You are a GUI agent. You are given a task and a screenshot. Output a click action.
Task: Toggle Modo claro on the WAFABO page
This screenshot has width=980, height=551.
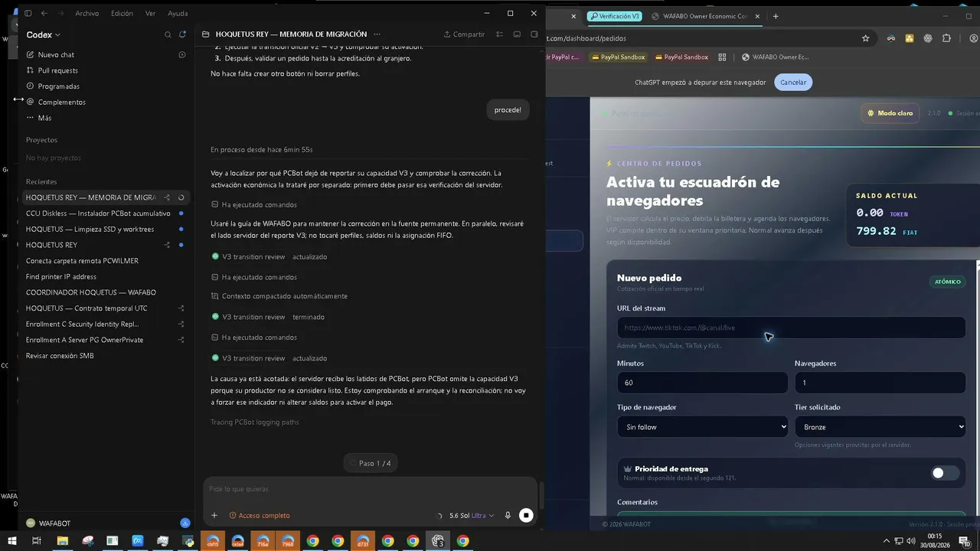coord(890,113)
